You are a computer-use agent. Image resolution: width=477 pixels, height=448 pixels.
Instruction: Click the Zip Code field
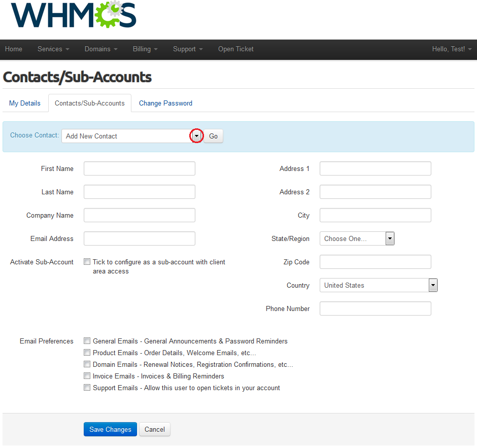(375, 262)
